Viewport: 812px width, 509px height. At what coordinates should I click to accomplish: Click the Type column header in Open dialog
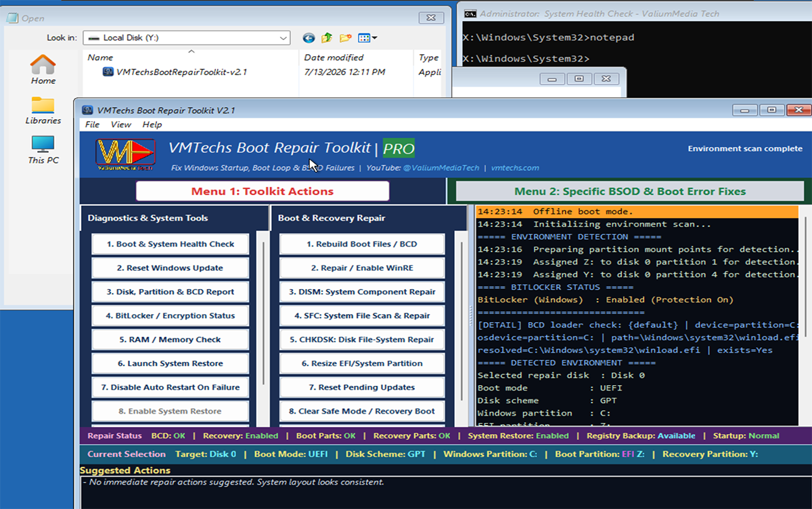click(428, 58)
